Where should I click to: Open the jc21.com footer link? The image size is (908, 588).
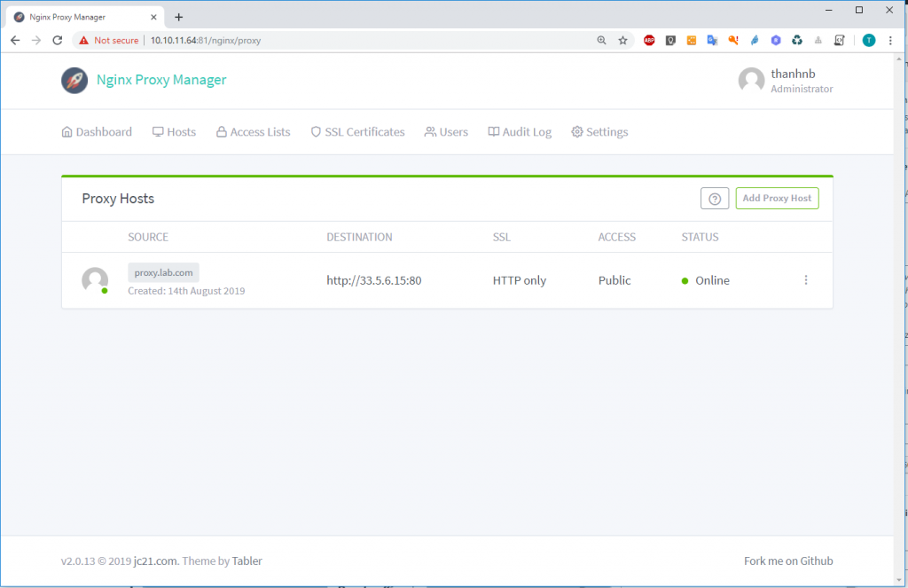pos(155,561)
